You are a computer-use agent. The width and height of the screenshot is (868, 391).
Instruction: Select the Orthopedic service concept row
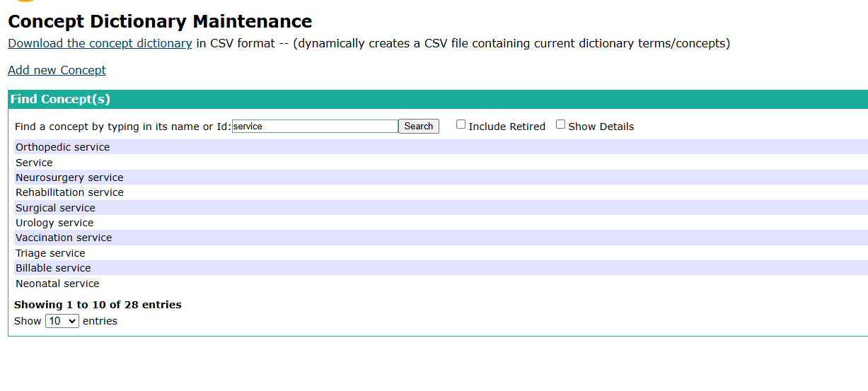coord(63,147)
